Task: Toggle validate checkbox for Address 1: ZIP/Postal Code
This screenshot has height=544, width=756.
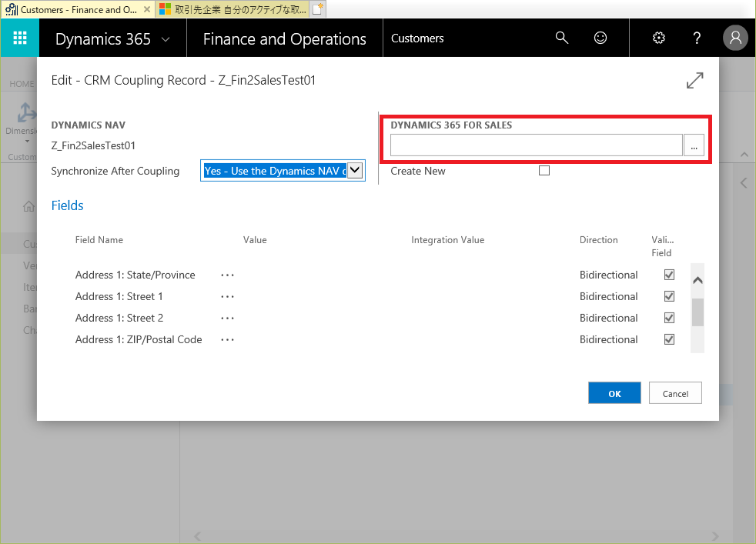Action: pyautogui.click(x=669, y=339)
